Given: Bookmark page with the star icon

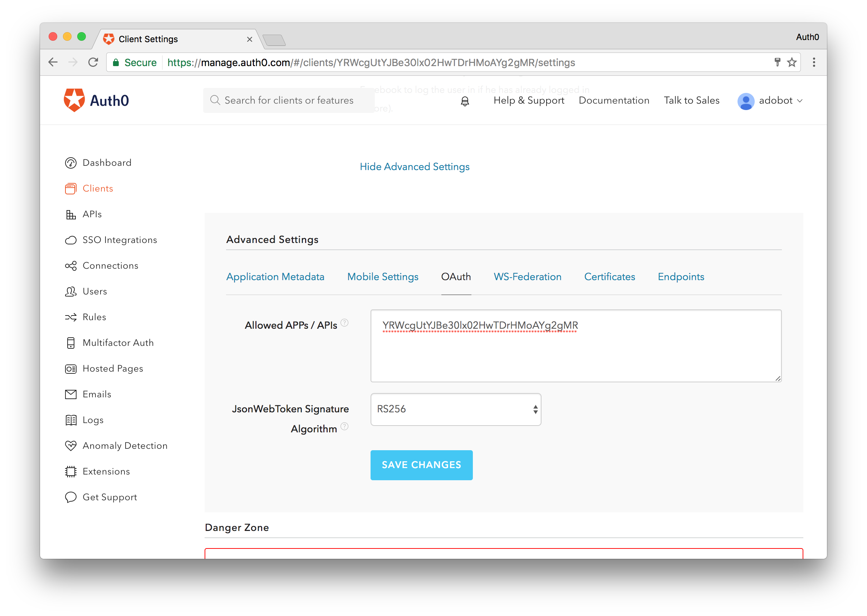Looking at the screenshot, I should pyautogui.click(x=792, y=62).
